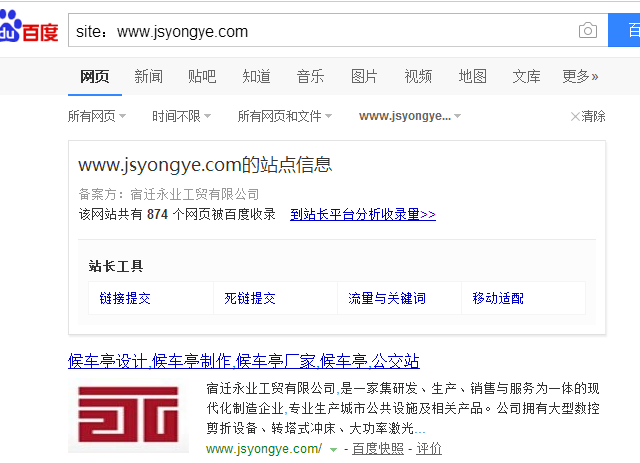Click the www.jsyongye.com的站点信息 heading
Image resolution: width=640 pixels, height=463 pixels.
(205, 165)
